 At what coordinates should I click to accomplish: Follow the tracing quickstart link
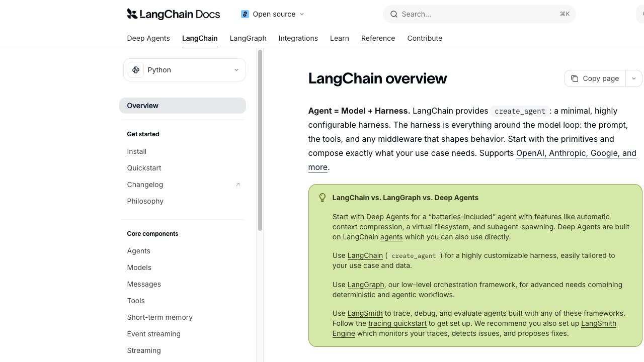[x=397, y=323]
